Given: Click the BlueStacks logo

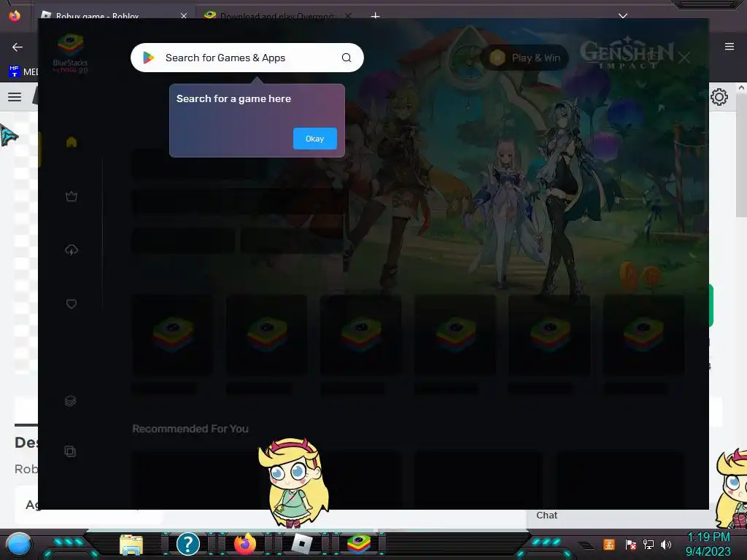Looking at the screenshot, I should [x=71, y=52].
